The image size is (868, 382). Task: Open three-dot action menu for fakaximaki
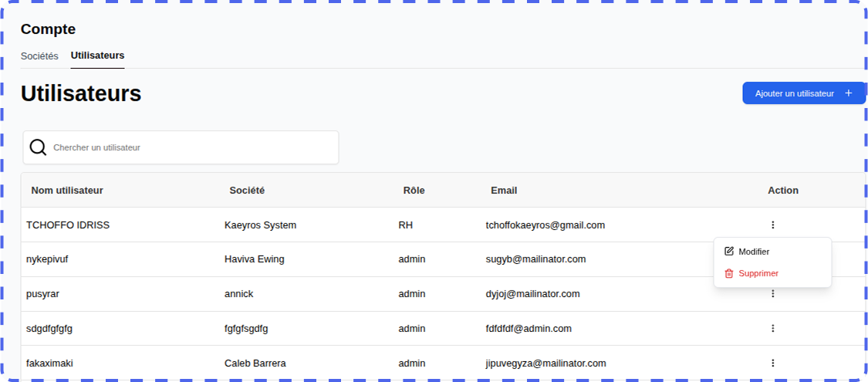[772, 363]
